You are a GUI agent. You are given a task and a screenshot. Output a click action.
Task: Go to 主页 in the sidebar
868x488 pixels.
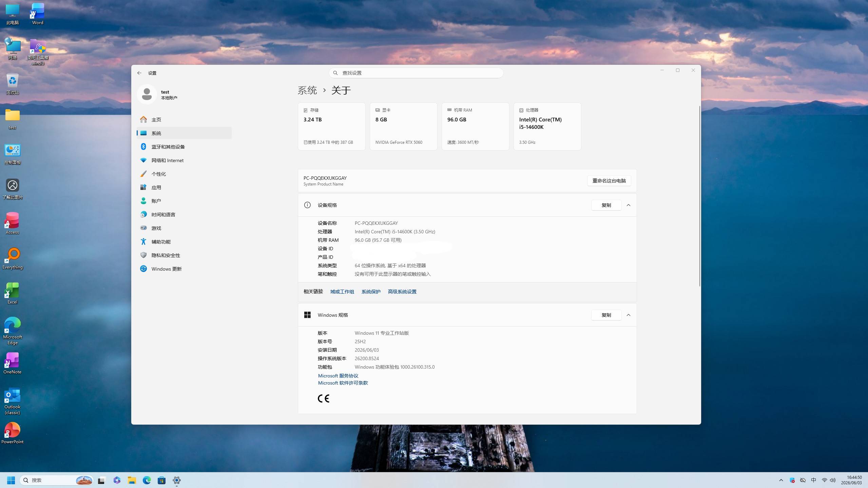click(x=184, y=120)
